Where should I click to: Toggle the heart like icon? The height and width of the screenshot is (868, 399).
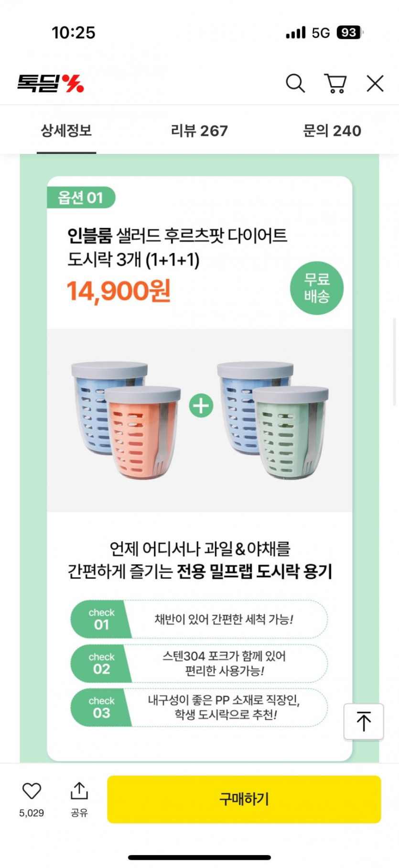(32, 791)
